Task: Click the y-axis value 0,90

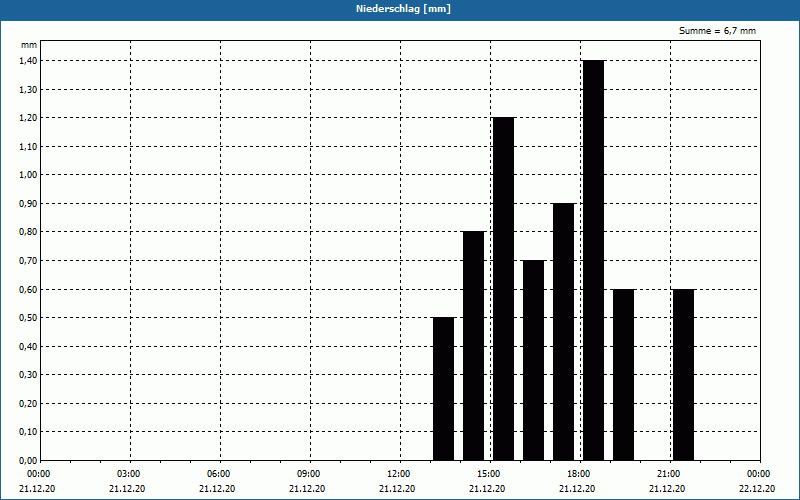Action: pyautogui.click(x=29, y=204)
